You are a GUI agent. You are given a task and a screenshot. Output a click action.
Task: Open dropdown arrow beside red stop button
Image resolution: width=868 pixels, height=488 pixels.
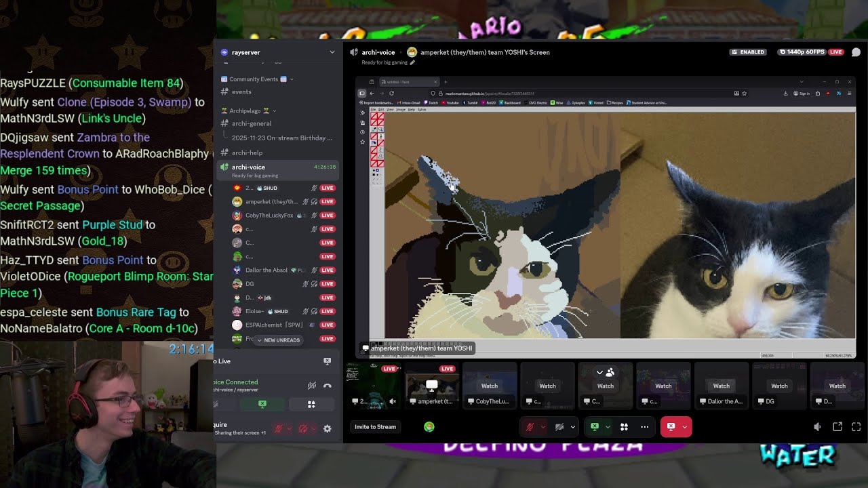point(685,427)
